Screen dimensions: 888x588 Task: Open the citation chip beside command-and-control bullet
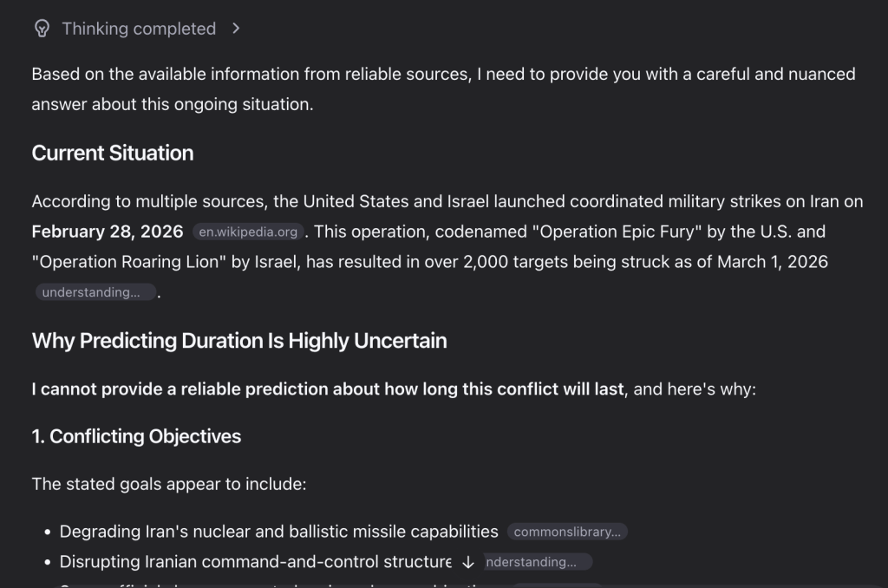(536, 562)
